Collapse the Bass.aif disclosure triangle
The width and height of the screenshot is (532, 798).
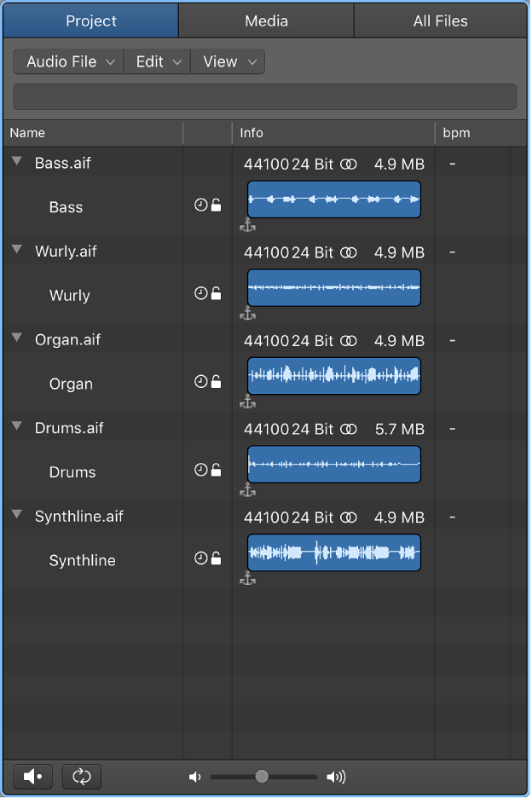click(x=16, y=159)
